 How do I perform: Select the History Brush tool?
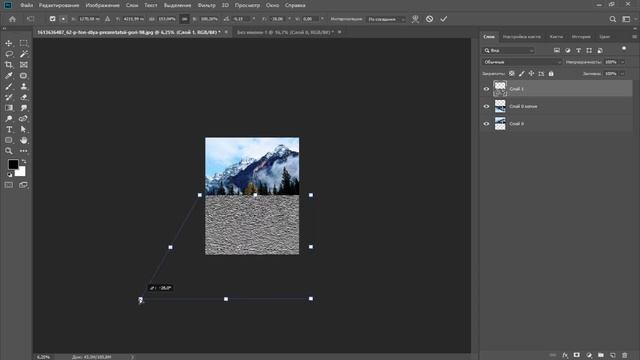coord(9,97)
